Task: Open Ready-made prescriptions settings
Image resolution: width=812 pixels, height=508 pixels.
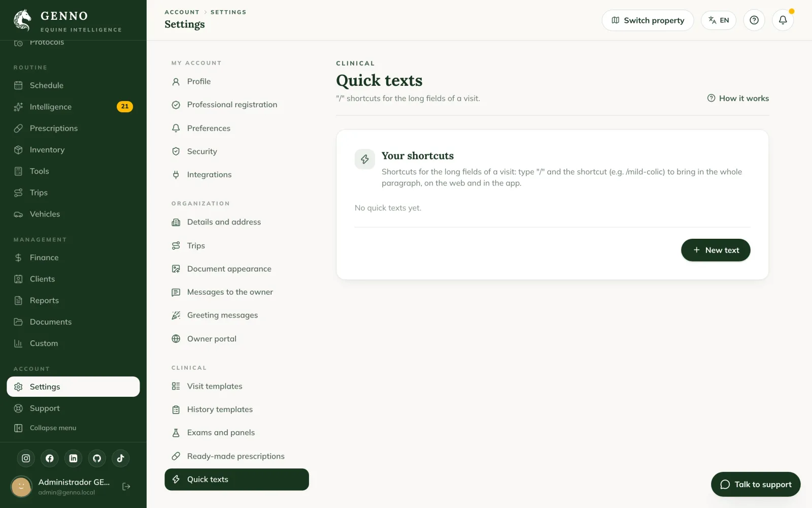Action: coord(236,456)
